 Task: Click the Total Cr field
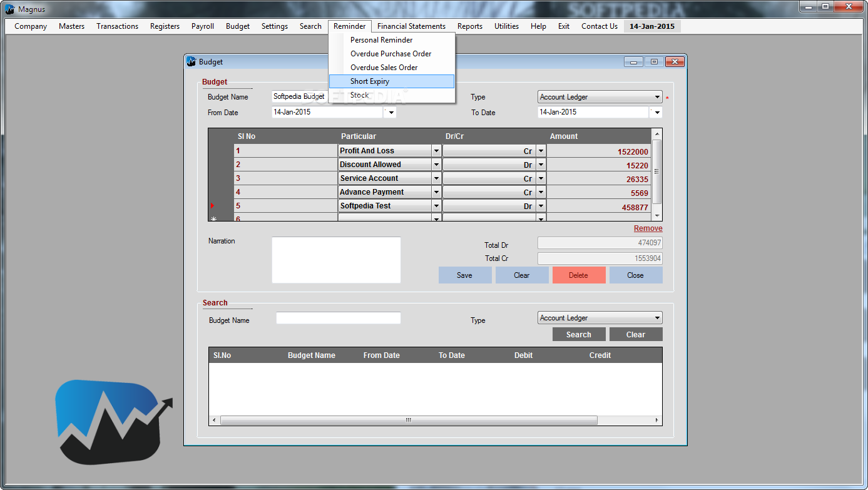(600, 258)
